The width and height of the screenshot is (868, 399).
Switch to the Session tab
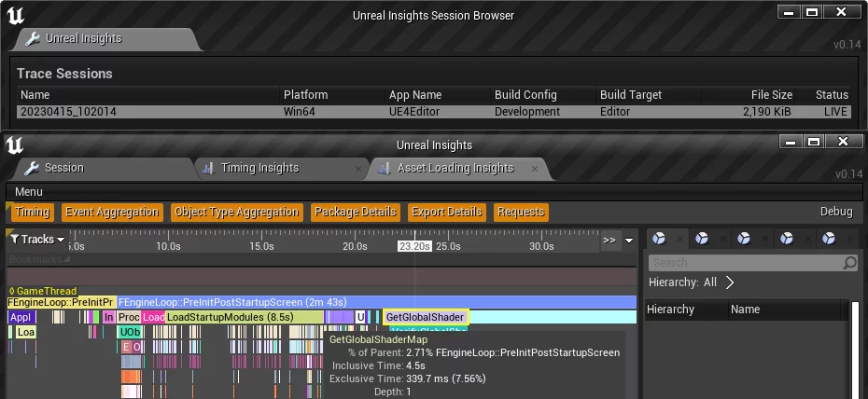(x=63, y=168)
